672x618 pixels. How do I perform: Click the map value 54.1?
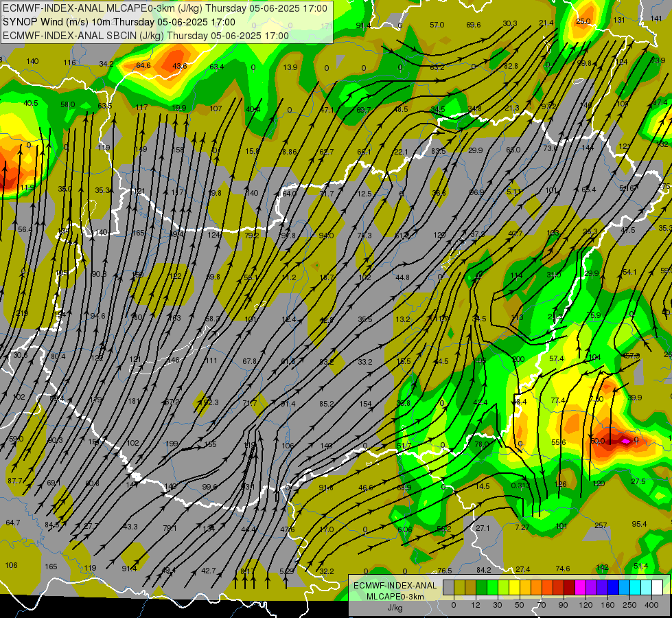pyautogui.click(x=629, y=272)
